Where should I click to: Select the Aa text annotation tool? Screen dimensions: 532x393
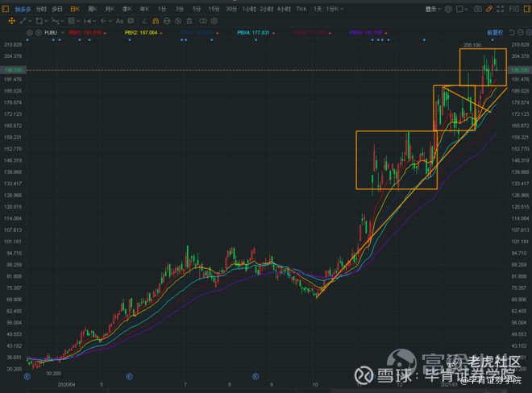(x=119, y=22)
